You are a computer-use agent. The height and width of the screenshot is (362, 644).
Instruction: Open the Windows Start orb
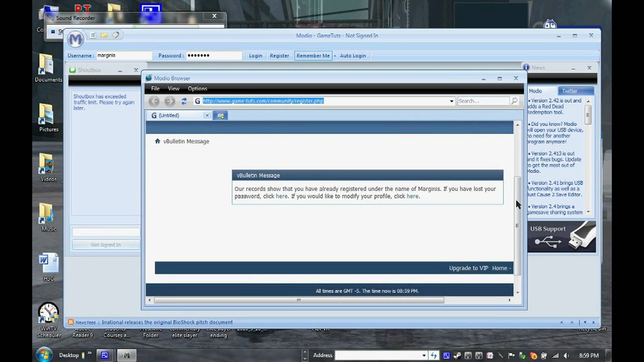click(44, 355)
